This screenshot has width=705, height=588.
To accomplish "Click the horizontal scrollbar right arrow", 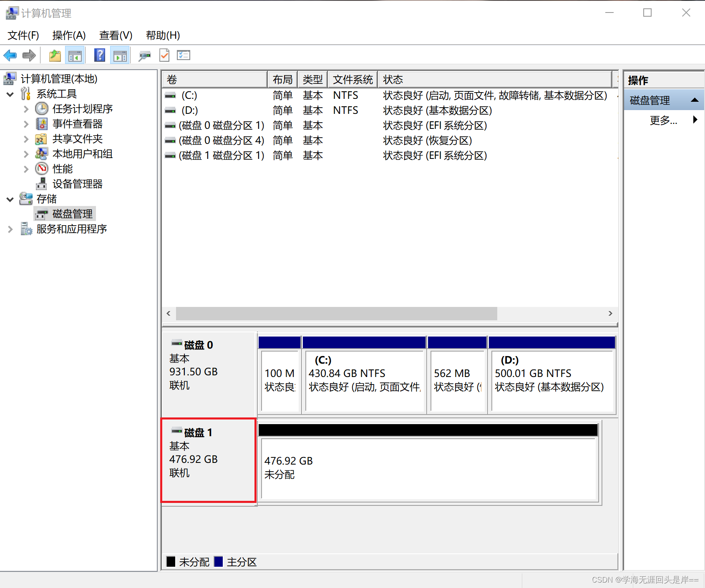I will (610, 314).
